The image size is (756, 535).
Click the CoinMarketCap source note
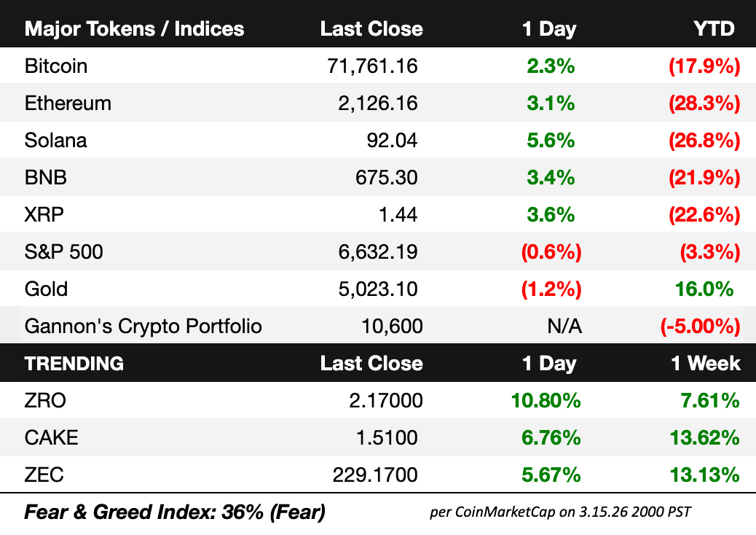pos(560,512)
